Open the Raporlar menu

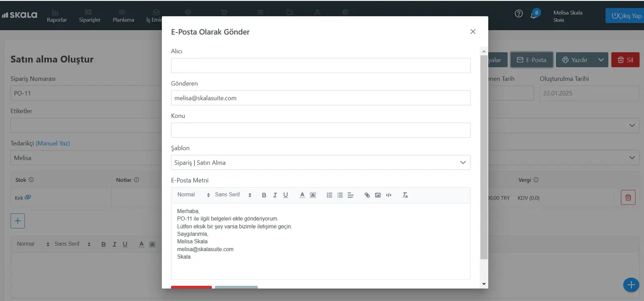click(x=57, y=16)
